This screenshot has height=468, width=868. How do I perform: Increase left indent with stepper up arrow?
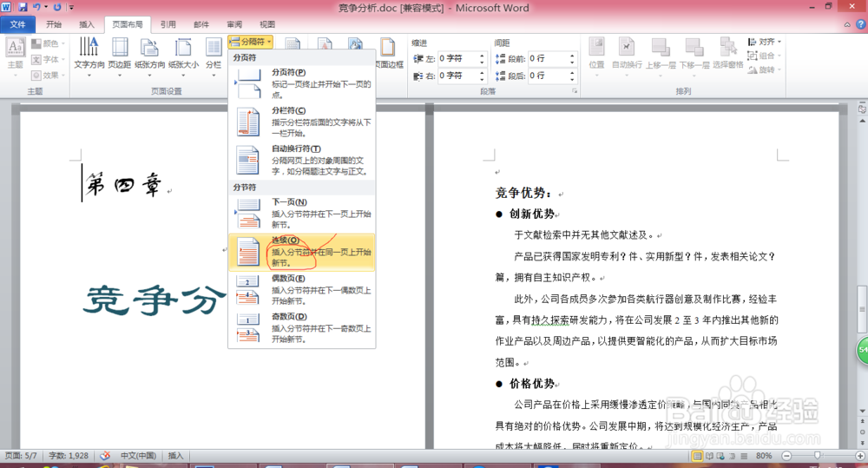482,56
